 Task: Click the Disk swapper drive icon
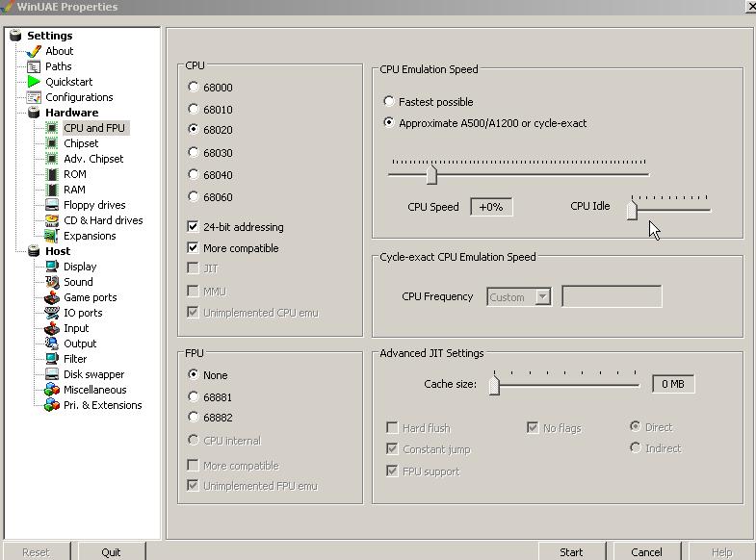(x=52, y=374)
